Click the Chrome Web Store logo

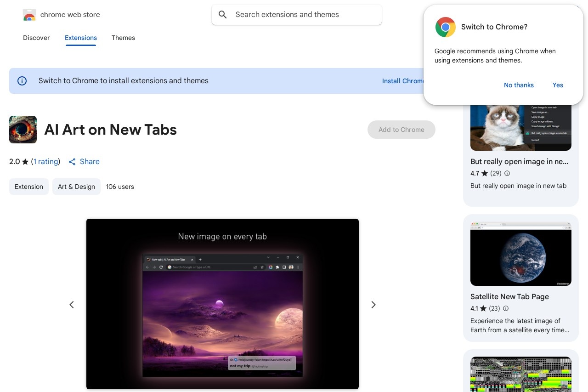pos(29,15)
